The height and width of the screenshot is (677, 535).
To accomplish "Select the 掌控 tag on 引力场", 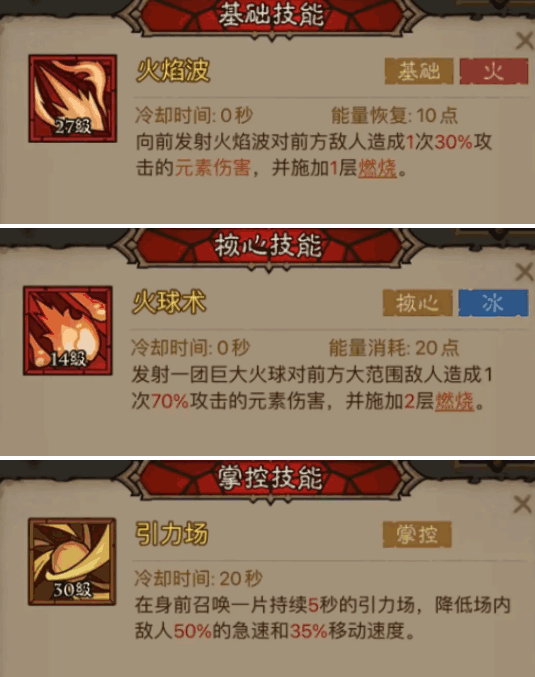I will tap(417, 535).
